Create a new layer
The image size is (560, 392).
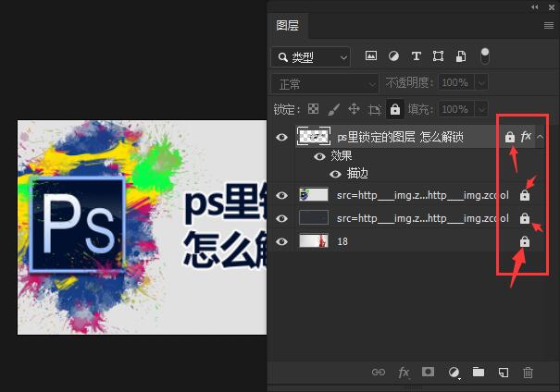point(504,373)
